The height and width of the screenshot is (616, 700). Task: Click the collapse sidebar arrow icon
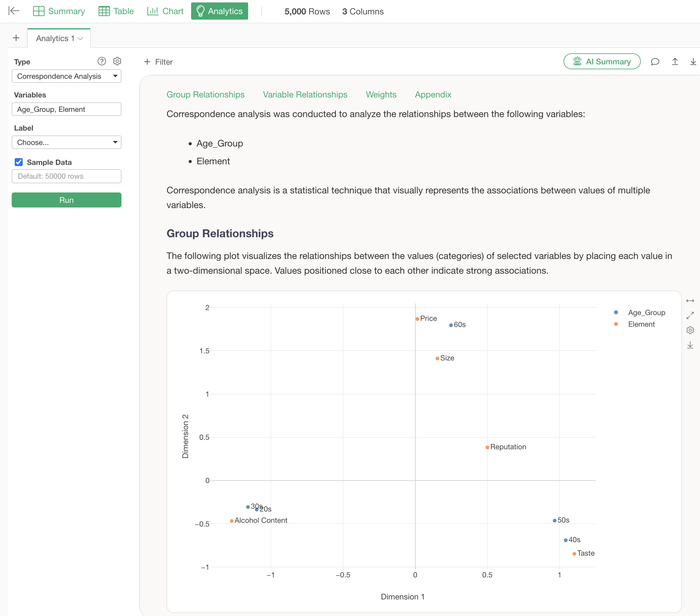pos(14,11)
